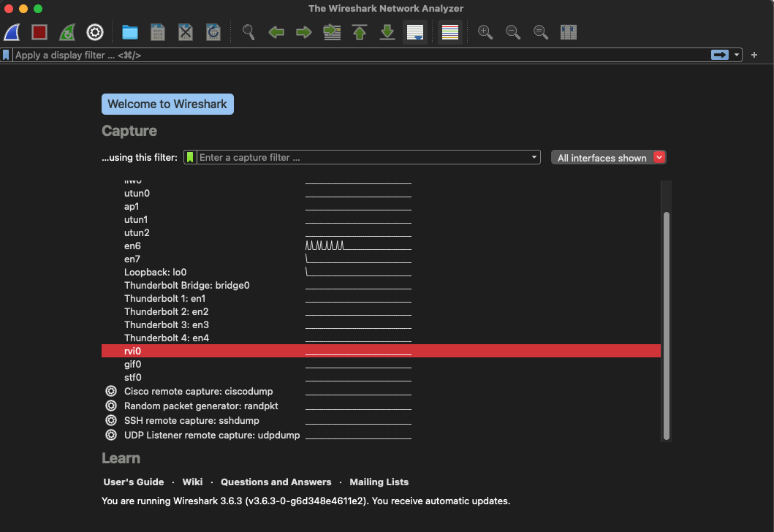Open the All interfaces shown dropdown

pyautogui.click(x=609, y=158)
